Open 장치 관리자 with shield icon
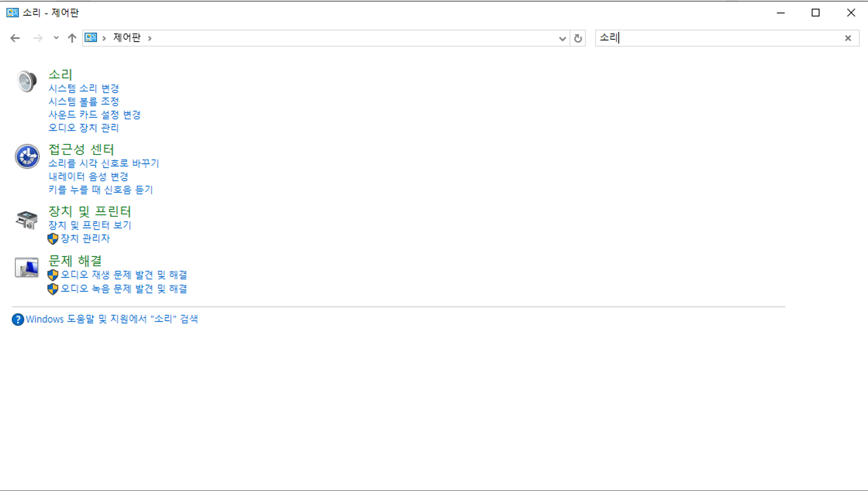The image size is (868, 491). click(x=85, y=239)
